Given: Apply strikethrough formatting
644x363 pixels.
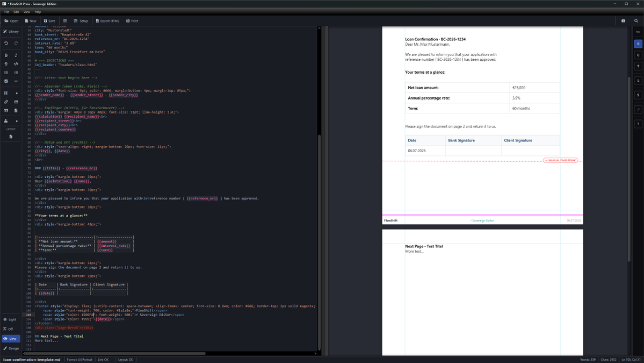Looking at the screenshot, I should (x=6, y=63).
